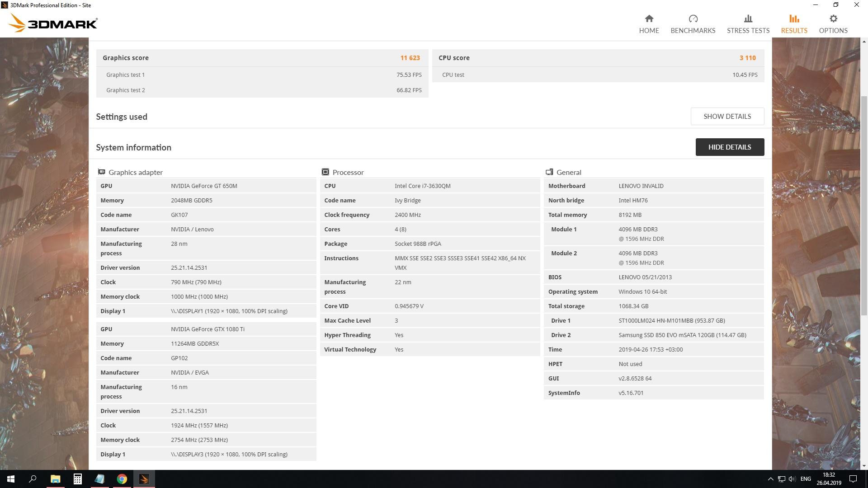868x488 pixels.
Task: Click the Processor section icon
Action: pyautogui.click(x=325, y=172)
